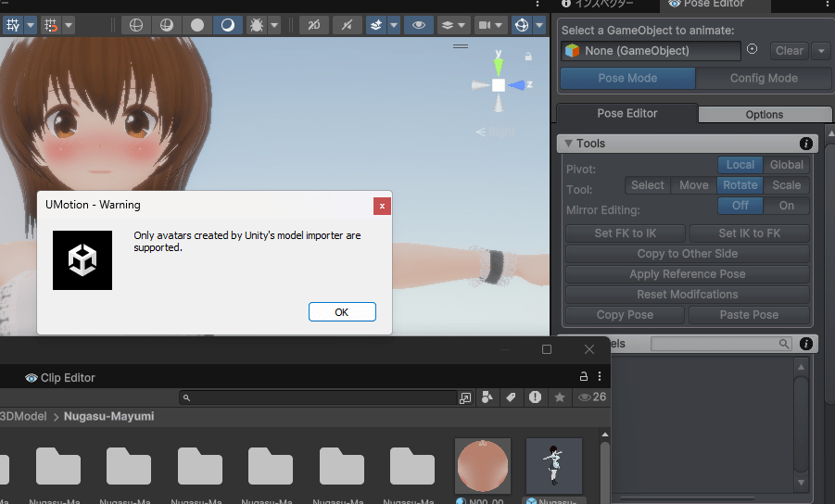The width and height of the screenshot is (835, 504).
Task: Toggle scene visibility eye icon in toolbar
Action: (419, 25)
